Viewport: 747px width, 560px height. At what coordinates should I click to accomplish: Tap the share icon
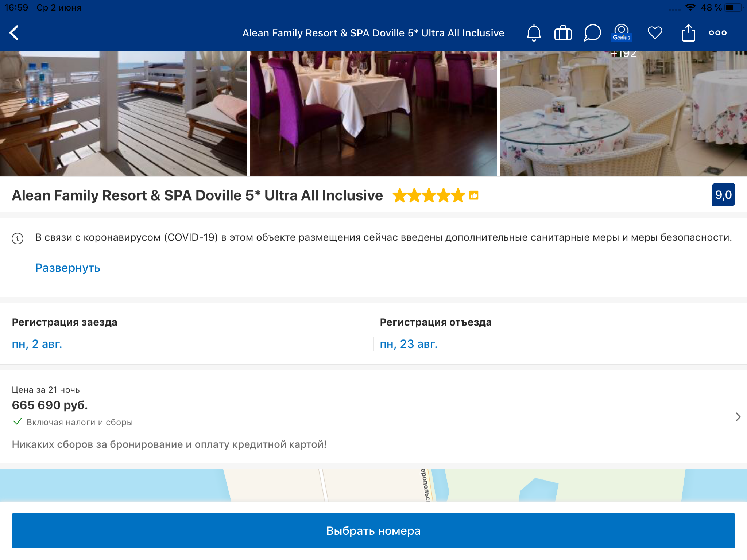click(x=688, y=33)
